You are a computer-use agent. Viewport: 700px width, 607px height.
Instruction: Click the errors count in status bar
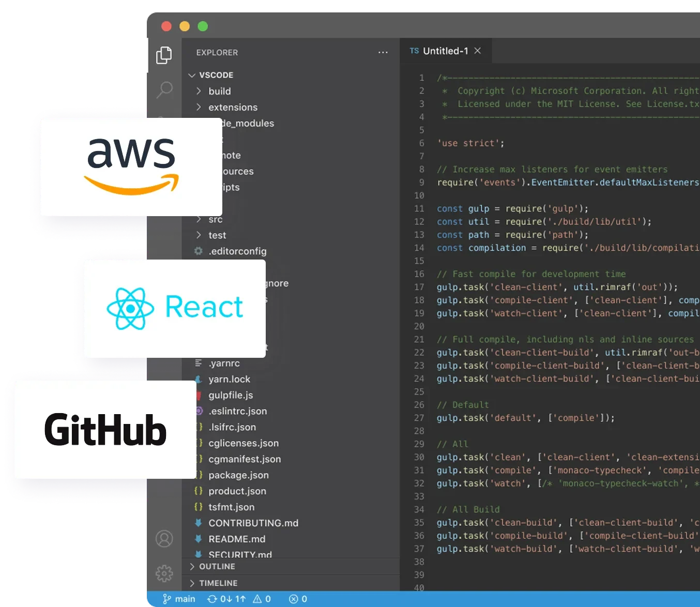[x=298, y=599]
